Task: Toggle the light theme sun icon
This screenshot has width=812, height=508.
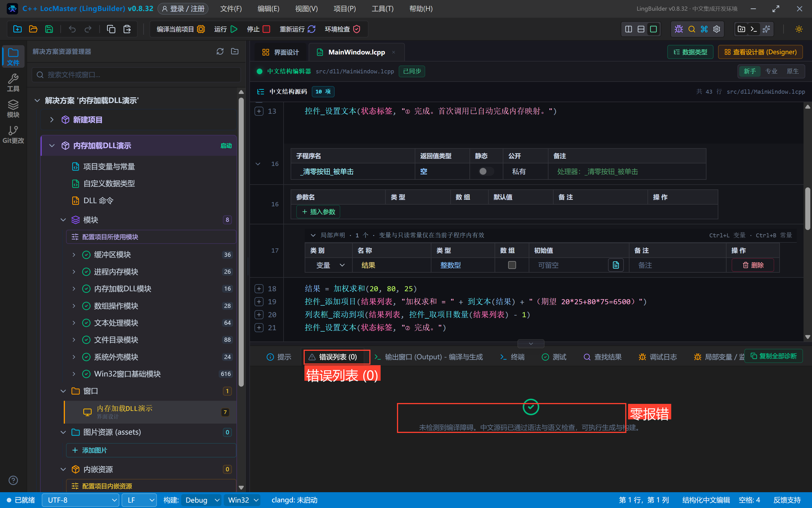Action: (x=799, y=29)
